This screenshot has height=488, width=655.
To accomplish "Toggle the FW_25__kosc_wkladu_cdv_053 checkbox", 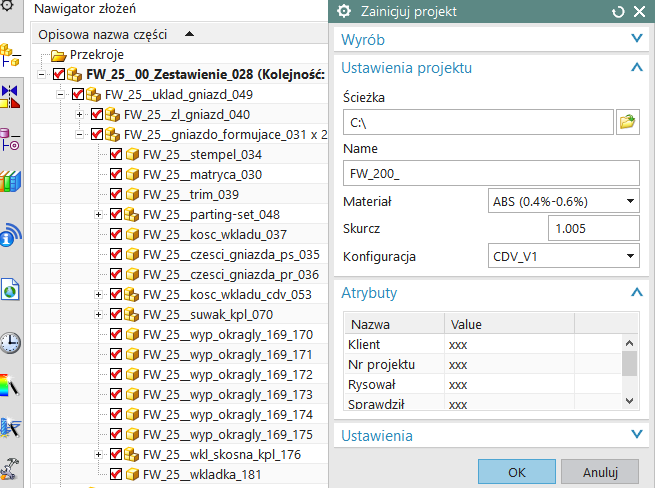I will pos(116,294).
